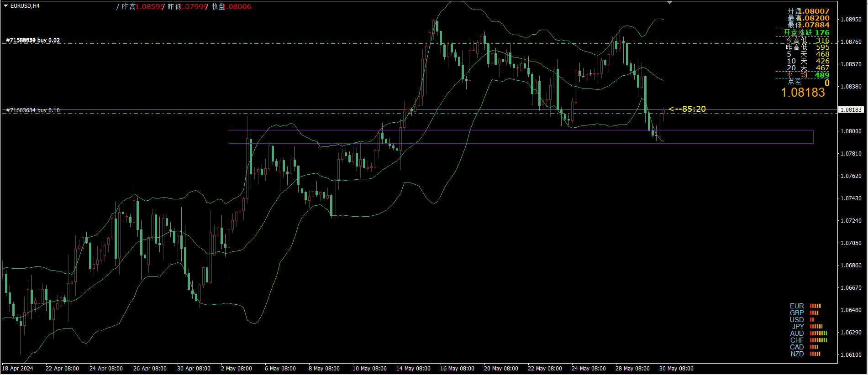
Task: Click the 1.07430 price axis label
Action: [851, 198]
